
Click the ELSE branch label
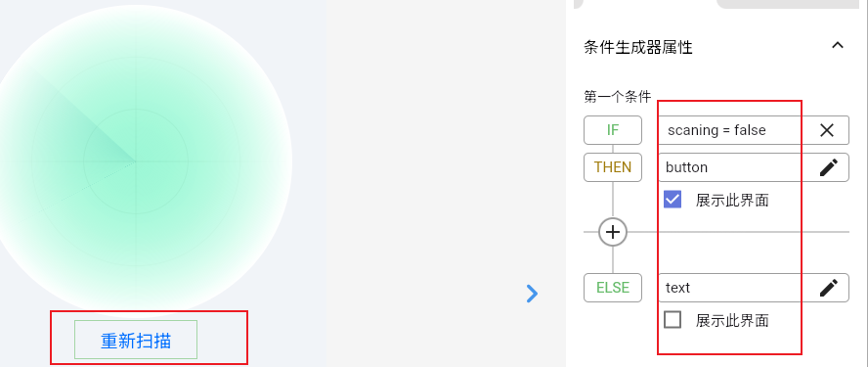613,288
